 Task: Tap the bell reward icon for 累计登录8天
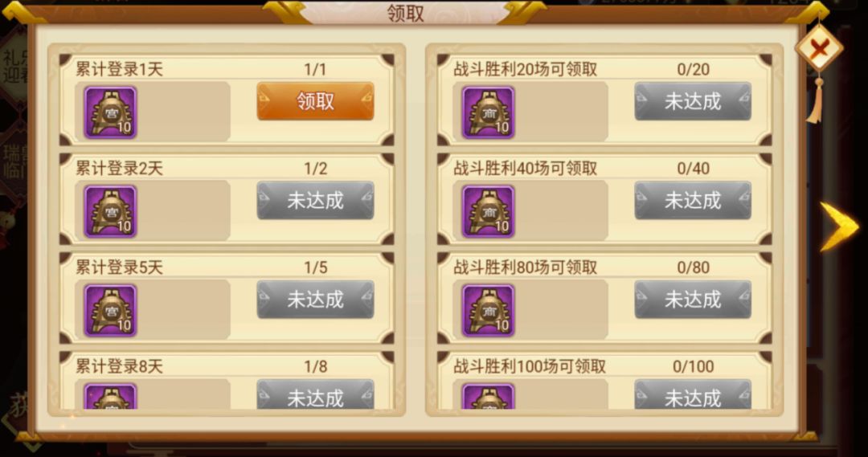[x=110, y=397]
